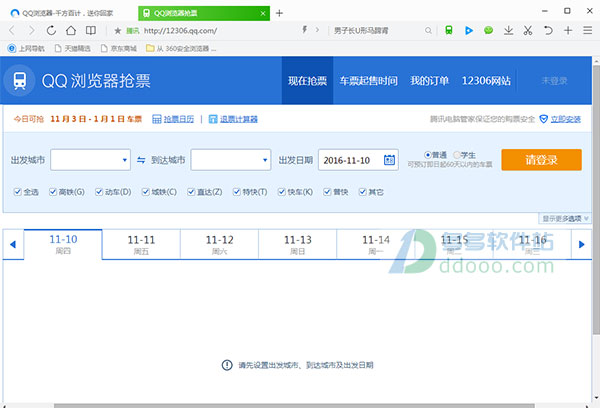Click the magnifier search icon in the search box

click(x=428, y=30)
